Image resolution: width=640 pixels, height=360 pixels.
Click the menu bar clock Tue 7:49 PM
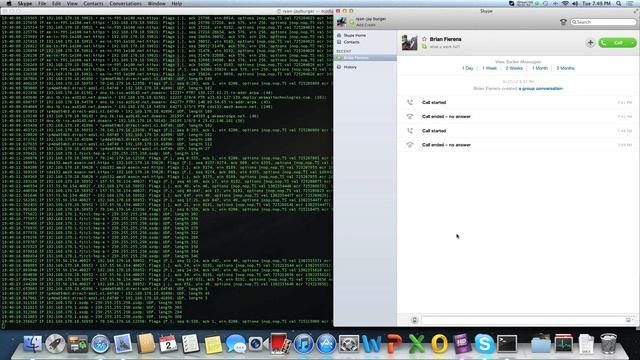pos(596,3)
